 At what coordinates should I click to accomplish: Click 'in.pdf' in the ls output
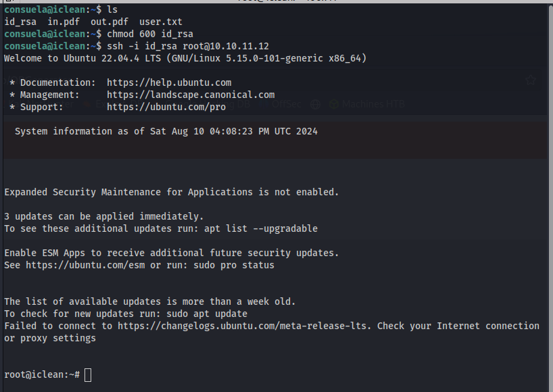(64, 22)
